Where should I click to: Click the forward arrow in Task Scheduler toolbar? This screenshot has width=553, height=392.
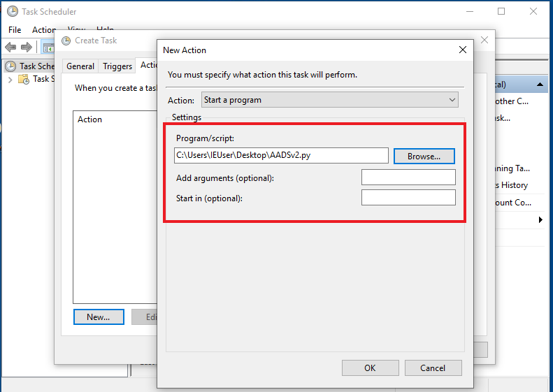point(27,47)
